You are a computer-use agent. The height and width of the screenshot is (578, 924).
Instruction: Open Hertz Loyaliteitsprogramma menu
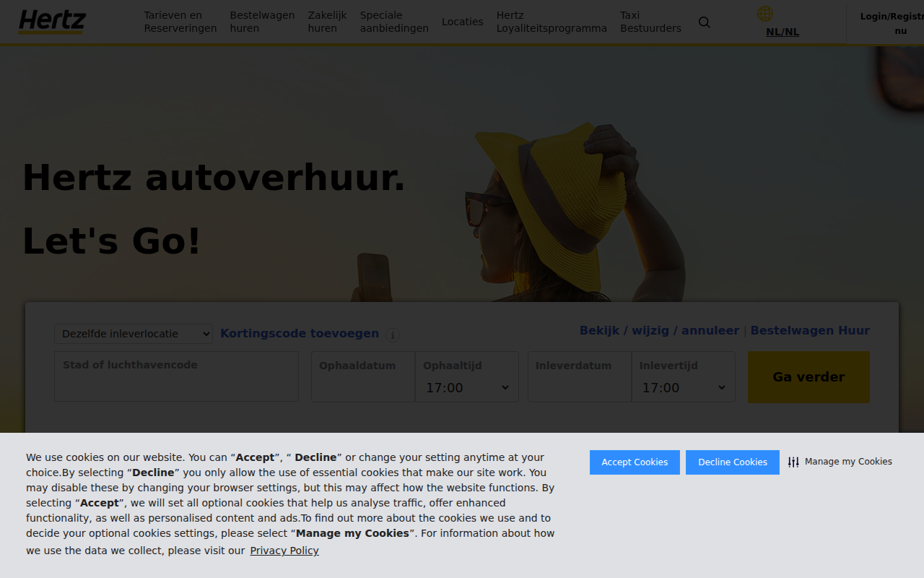click(552, 22)
